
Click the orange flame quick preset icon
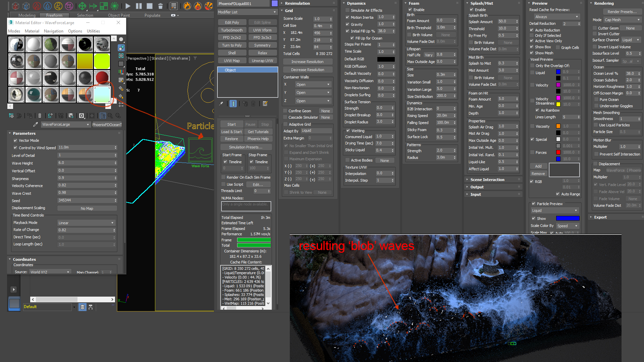(x=187, y=6)
